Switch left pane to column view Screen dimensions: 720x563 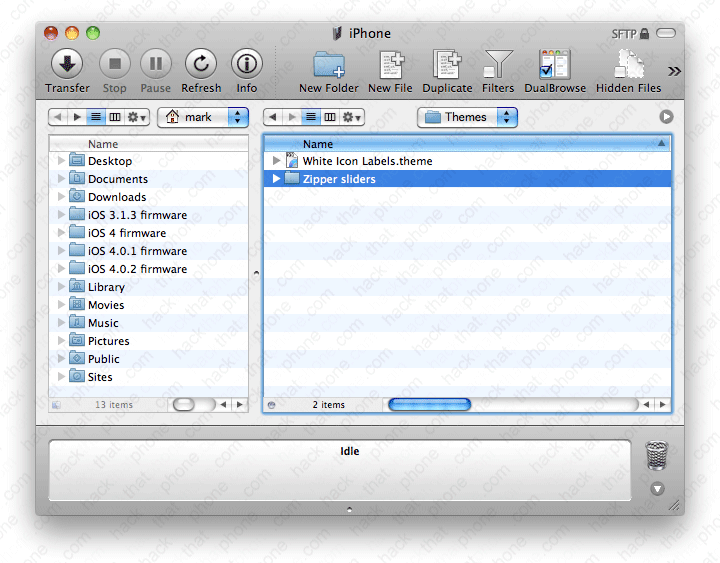[x=115, y=117]
